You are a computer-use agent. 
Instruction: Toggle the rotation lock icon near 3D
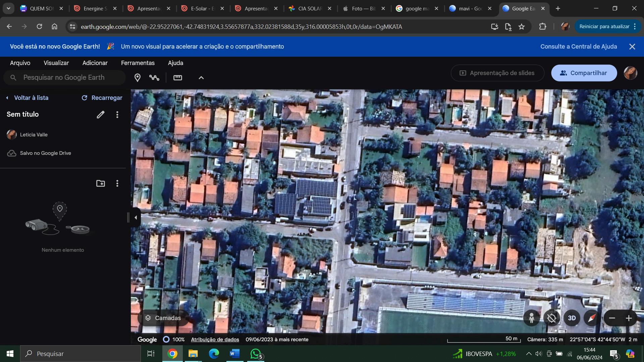[551, 318]
